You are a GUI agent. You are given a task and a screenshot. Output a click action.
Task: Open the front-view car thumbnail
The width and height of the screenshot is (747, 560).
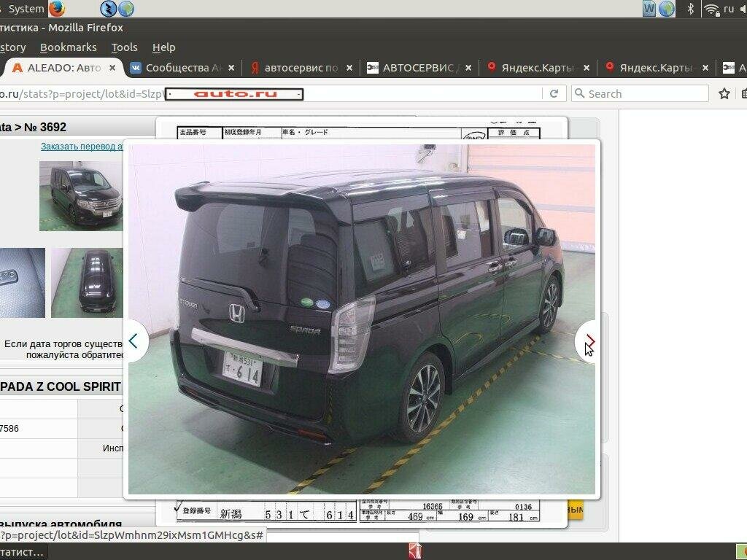pyautogui.click(x=81, y=195)
